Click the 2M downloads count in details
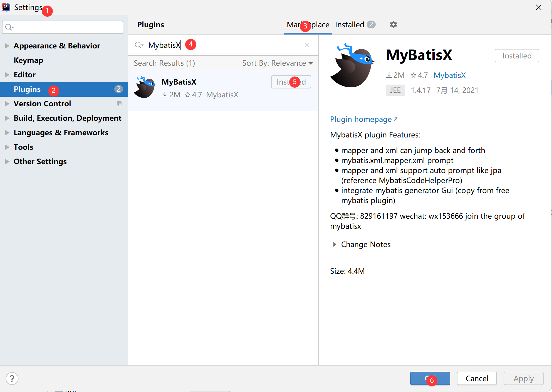Screen dimensions: 552x392 click(395, 75)
